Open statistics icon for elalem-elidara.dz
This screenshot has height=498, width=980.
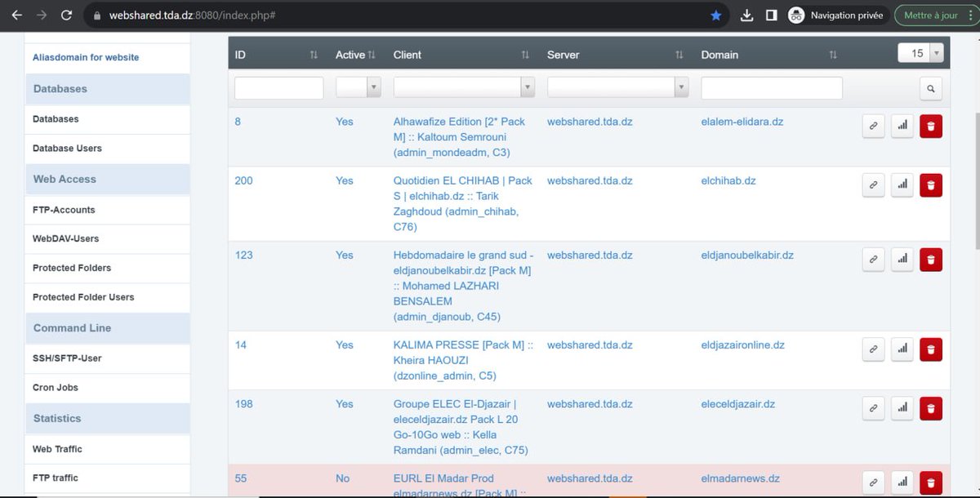(x=902, y=127)
